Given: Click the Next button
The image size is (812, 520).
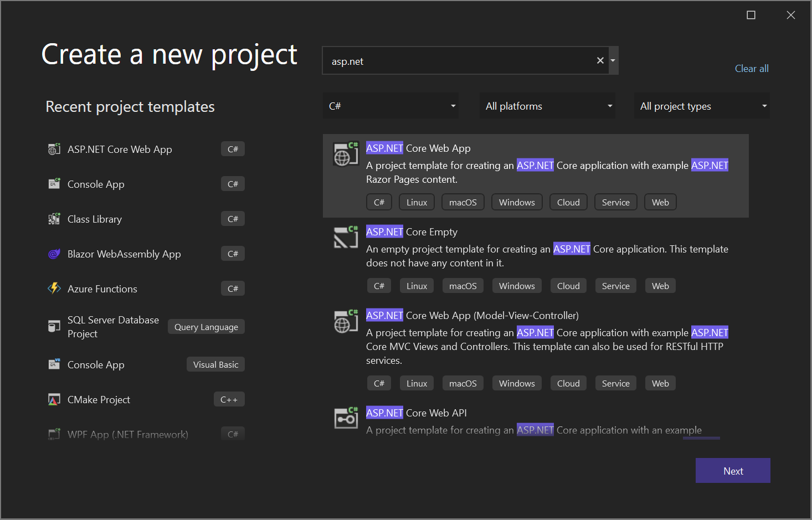Looking at the screenshot, I should tap(732, 470).
